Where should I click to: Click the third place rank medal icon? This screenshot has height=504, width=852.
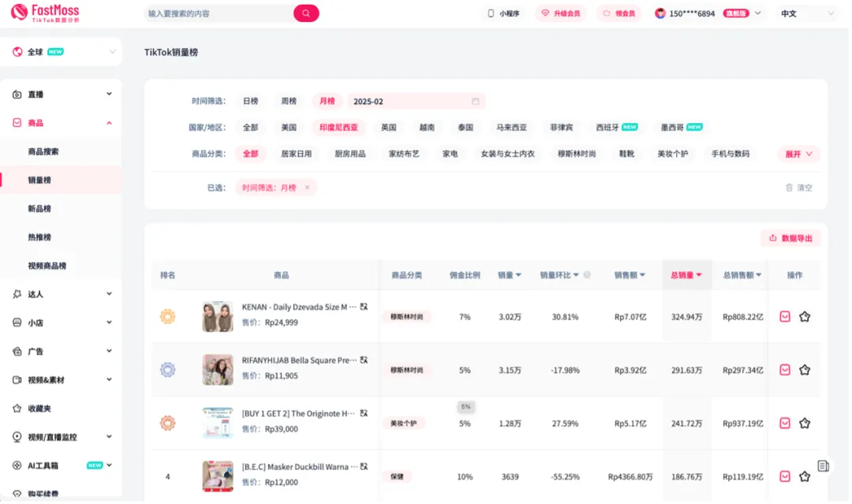[x=168, y=423]
